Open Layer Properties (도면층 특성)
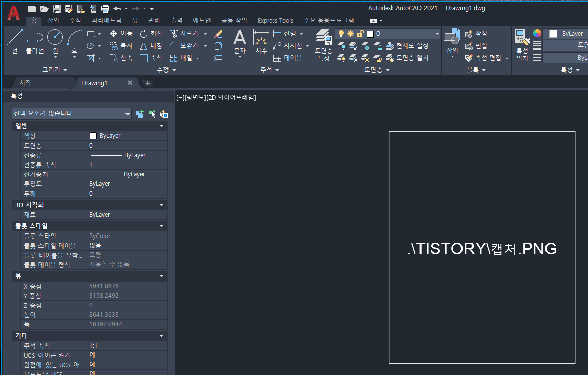This screenshot has width=588, height=375. pos(324,45)
